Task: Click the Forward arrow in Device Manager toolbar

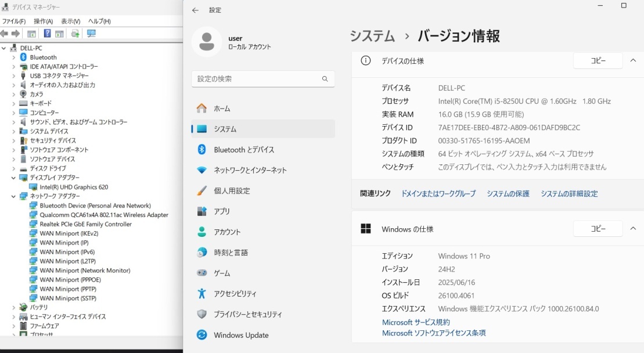Action: click(x=16, y=34)
